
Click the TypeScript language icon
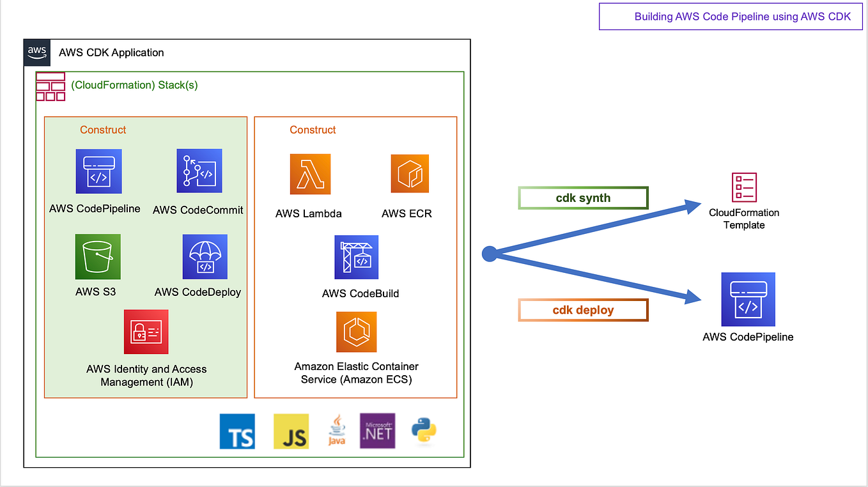(x=237, y=431)
